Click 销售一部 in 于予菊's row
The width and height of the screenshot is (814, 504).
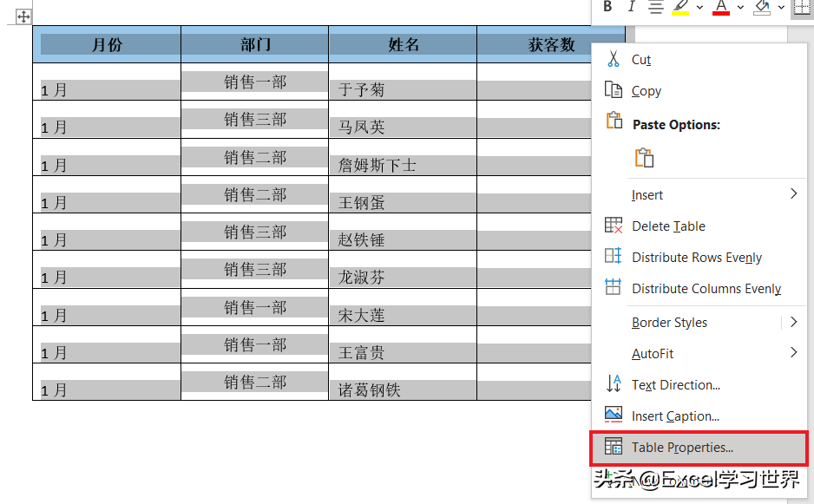point(255,82)
